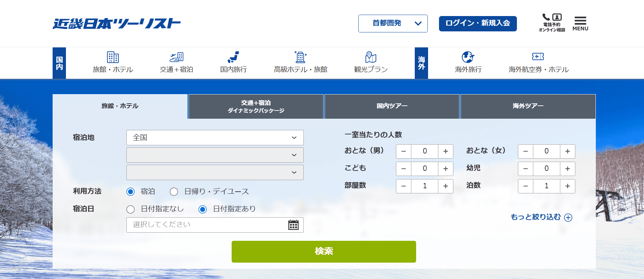The image size is (644, 279).
Task: Click the 近畿日本ツーリスト logo
Action: click(x=117, y=24)
